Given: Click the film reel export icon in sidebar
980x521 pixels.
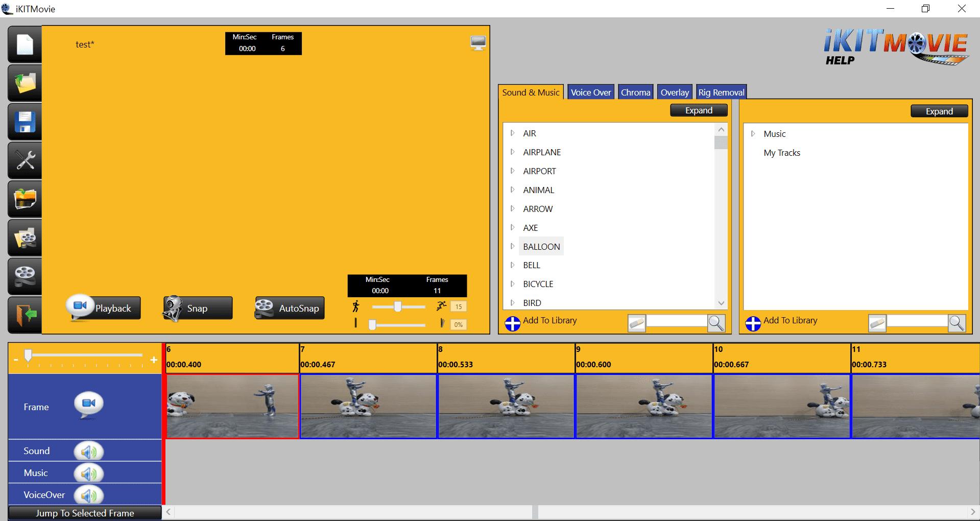Looking at the screenshot, I should pyautogui.click(x=25, y=277).
